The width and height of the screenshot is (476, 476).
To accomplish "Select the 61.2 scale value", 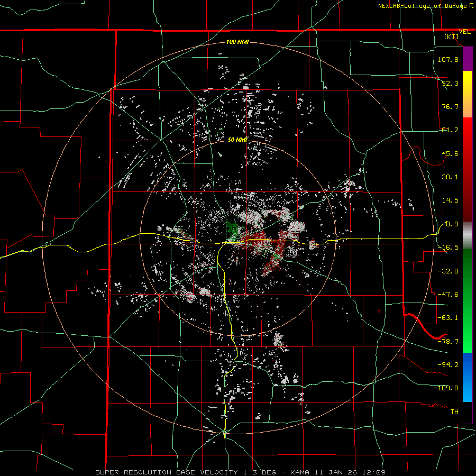I will tap(450, 130).
